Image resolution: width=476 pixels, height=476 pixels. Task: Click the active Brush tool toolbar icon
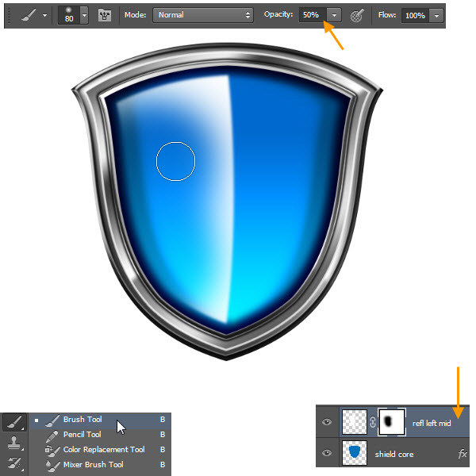coord(13,424)
